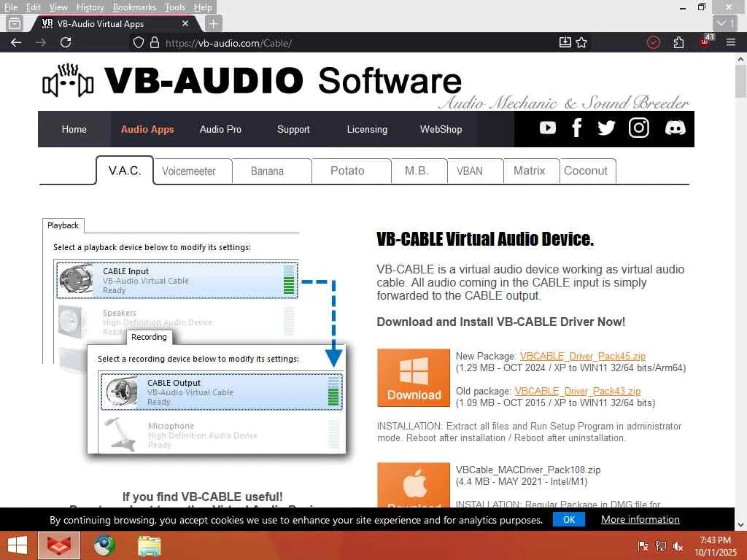Open VB-Audio Instagram icon
The image size is (747, 560).
[638, 128]
